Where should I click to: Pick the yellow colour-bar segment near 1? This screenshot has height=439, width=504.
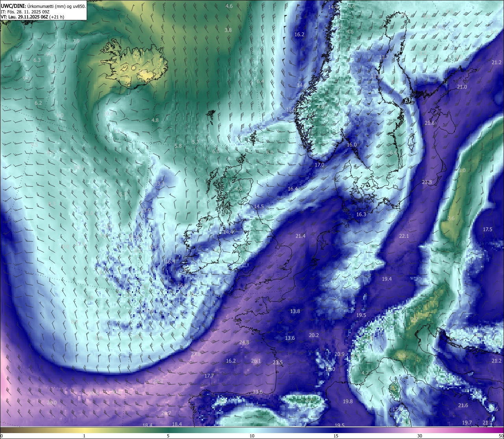(84, 430)
